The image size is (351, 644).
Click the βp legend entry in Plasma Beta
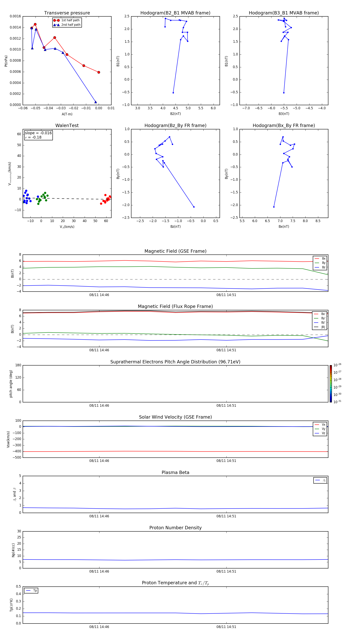(320, 480)
